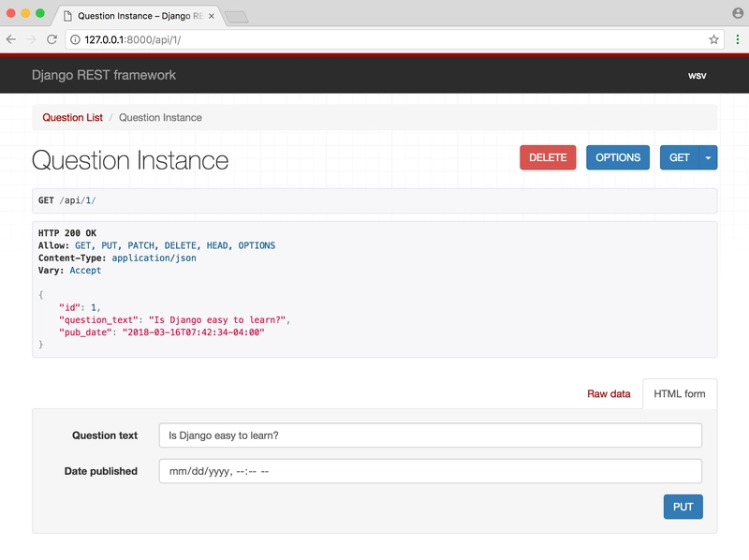Image resolution: width=749 pixels, height=560 pixels.
Task: Click the Django REST framework brand link
Action: click(104, 75)
